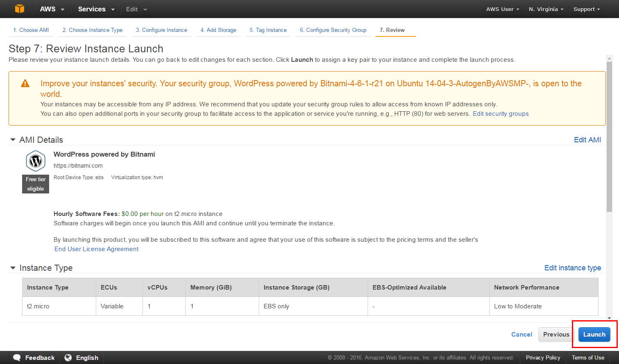Click the EBS only storage cell
The height and width of the screenshot is (364, 619).
coord(313,306)
